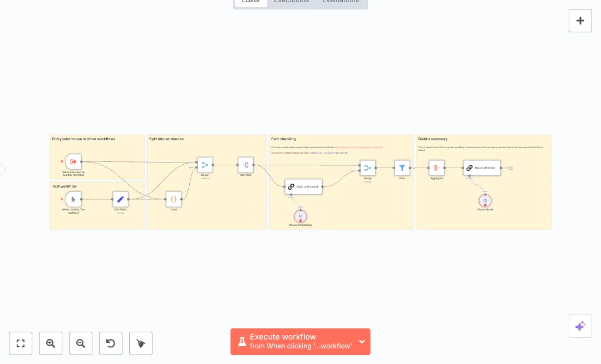Screen dimensions: 601x364
Task: Tidy up nodes with the broom button
Action: point(141,343)
